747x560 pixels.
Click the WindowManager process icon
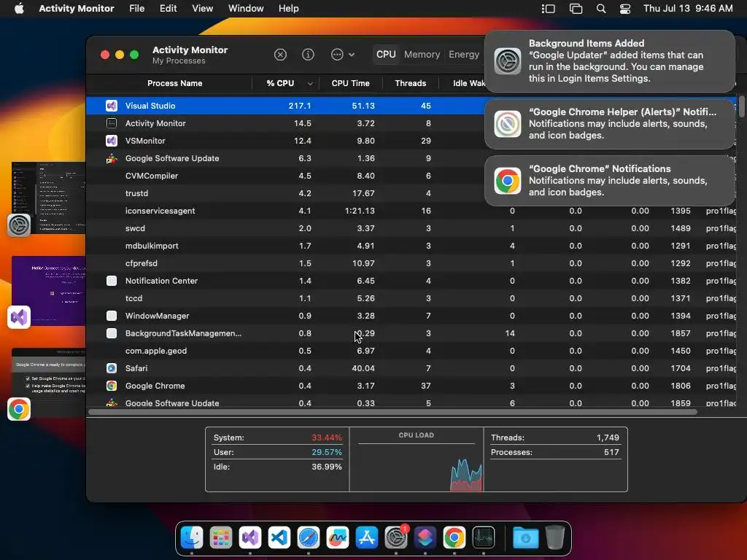tap(112, 316)
